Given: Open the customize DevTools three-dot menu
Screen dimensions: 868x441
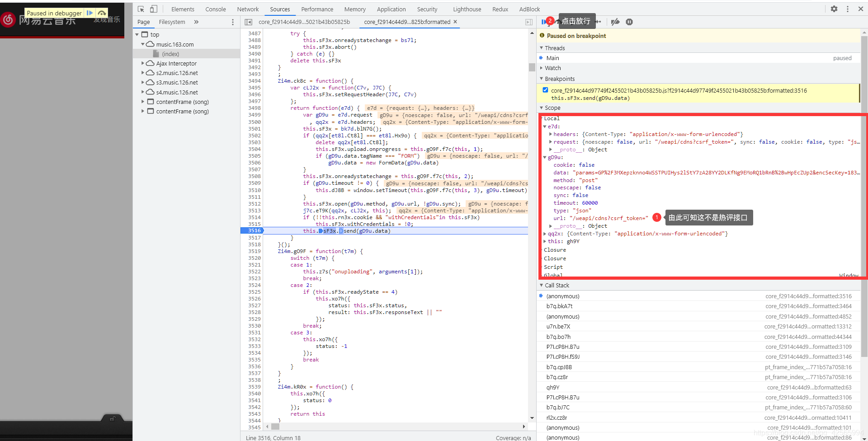Looking at the screenshot, I should 848,9.
